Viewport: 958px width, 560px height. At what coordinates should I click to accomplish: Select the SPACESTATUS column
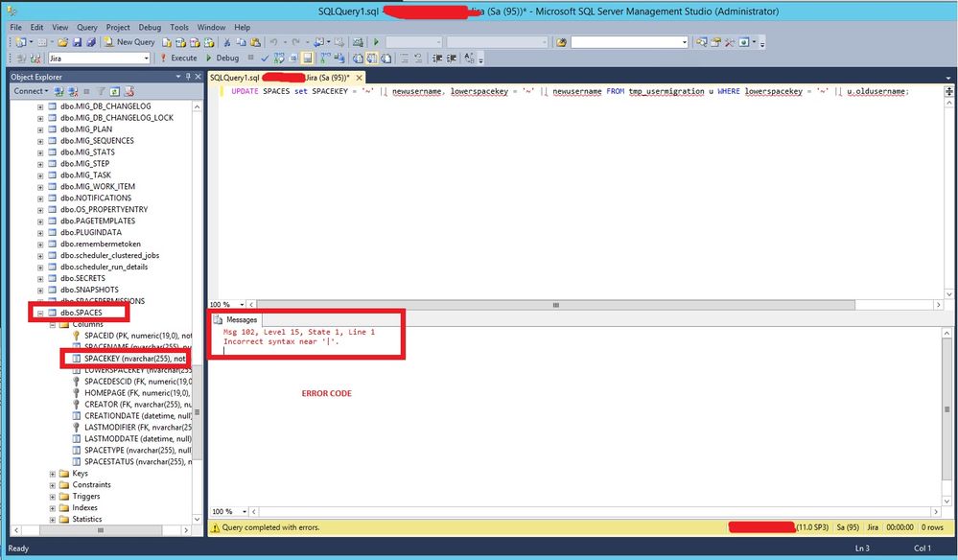[x=131, y=461]
